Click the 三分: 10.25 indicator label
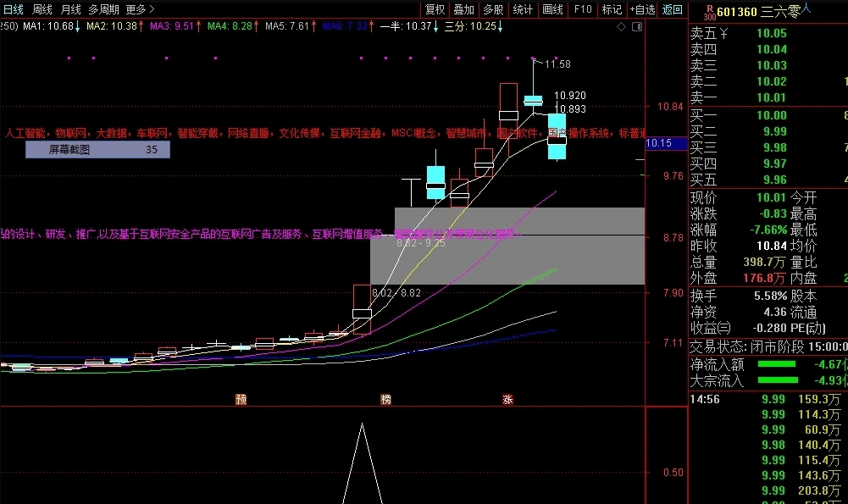The image size is (848, 504). tap(474, 26)
